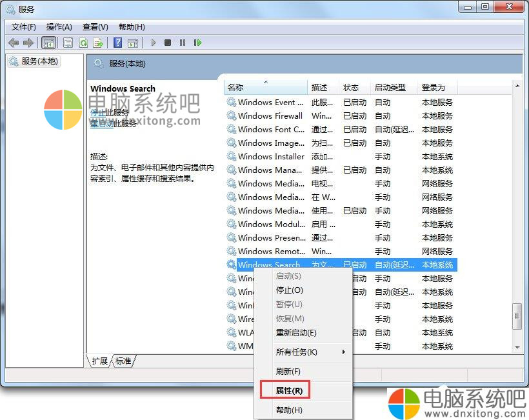
Task: Select the Windows Image... service name
Action: click(271, 143)
